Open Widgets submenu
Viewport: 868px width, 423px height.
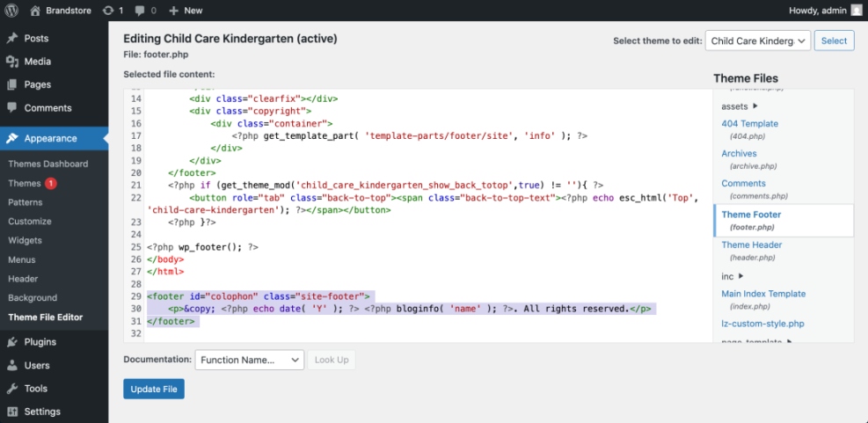point(25,240)
